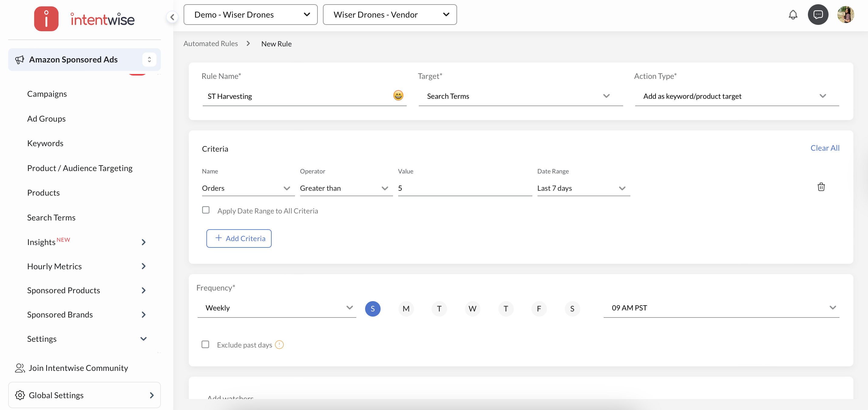The image size is (868, 410).
Task: Enable the Exclude past days checkbox
Action: (205, 344)
